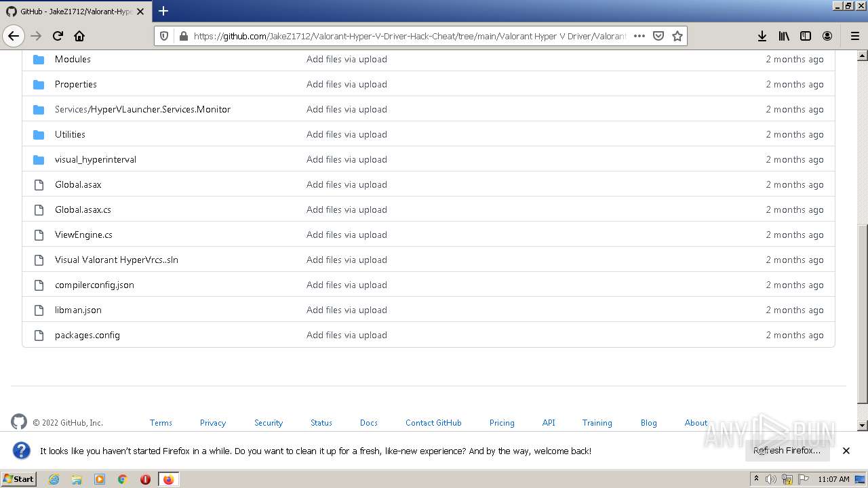Launch Chrome from the taskbar
Screen dimensions: 868x488
point(123,479)
